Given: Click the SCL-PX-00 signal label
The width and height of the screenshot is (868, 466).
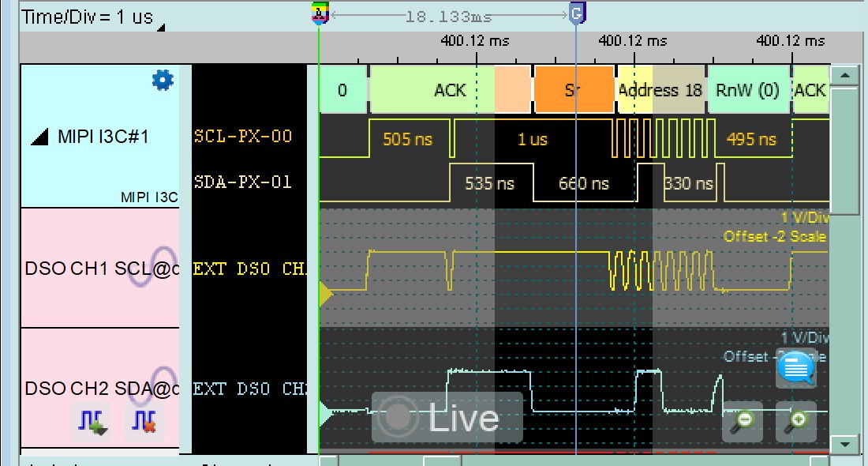Looking at the screenshot, I should [243, 137].
